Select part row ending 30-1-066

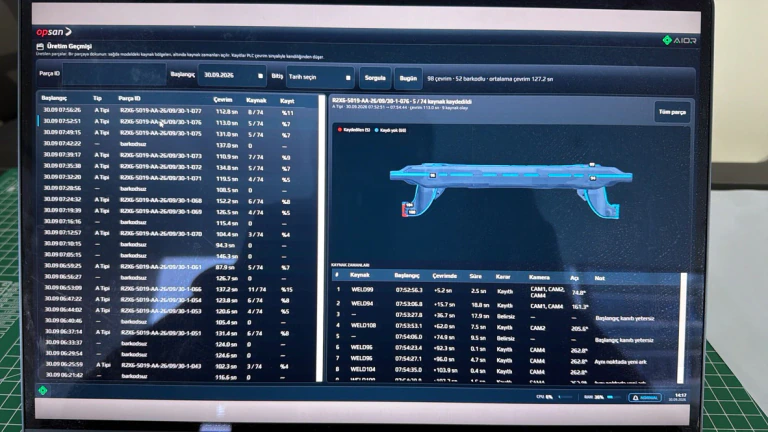point(179,289)
